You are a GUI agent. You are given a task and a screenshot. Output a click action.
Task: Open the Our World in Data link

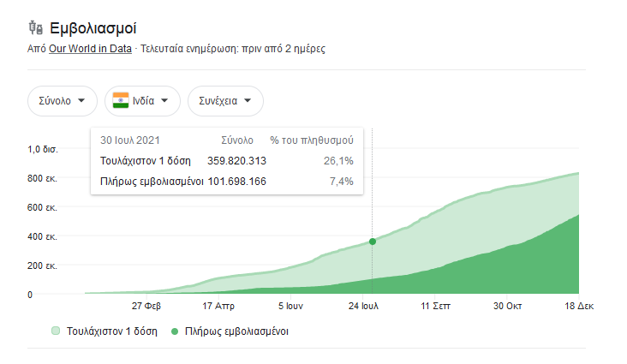click(x=90, y=49)
